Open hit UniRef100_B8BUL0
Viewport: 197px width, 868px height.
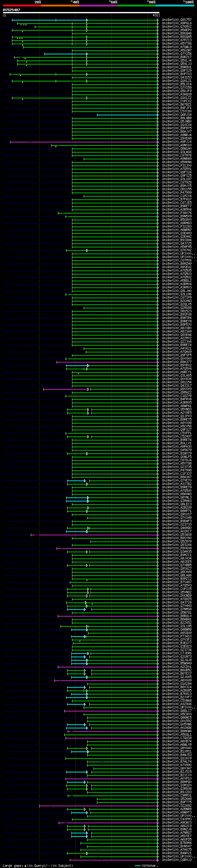coord(176,616)
